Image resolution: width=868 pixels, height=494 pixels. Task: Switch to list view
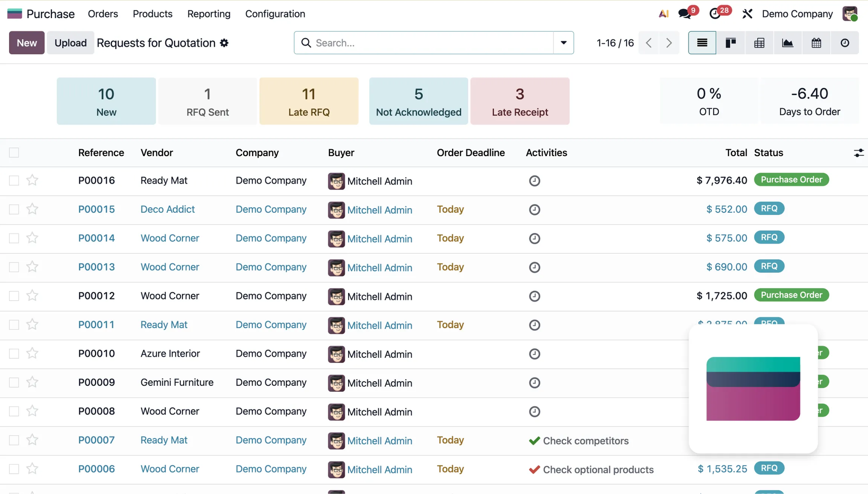tap(702, 43)
